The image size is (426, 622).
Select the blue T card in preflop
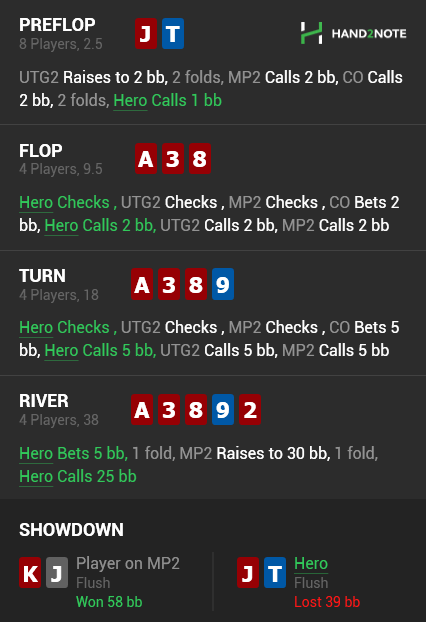pos(173,33)
